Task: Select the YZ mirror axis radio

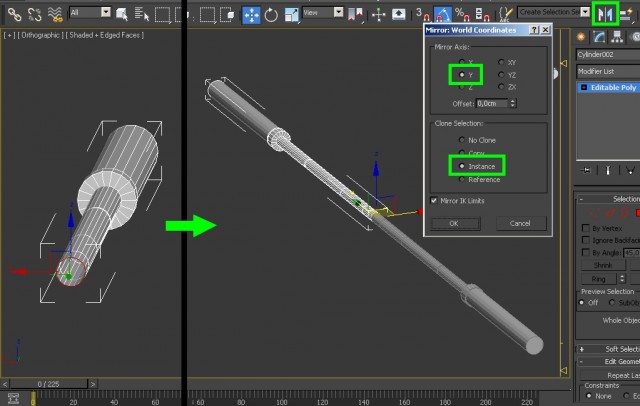Action: [501, 75]
